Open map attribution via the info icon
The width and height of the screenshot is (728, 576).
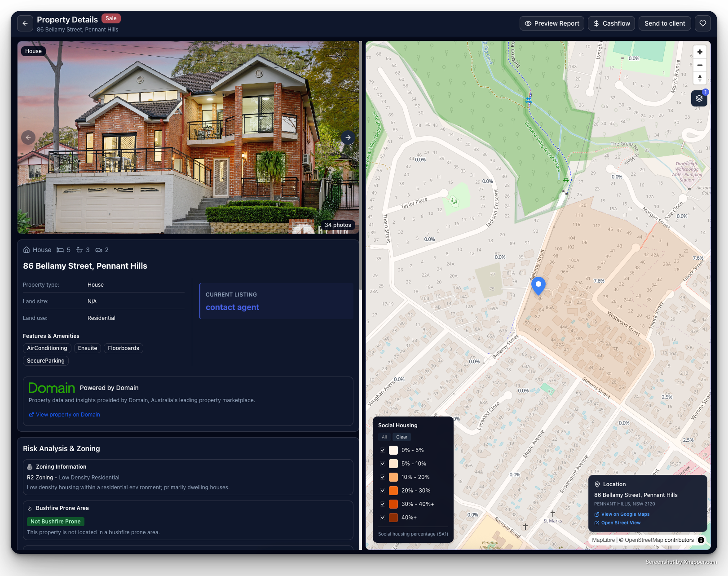tap(701, 540)
